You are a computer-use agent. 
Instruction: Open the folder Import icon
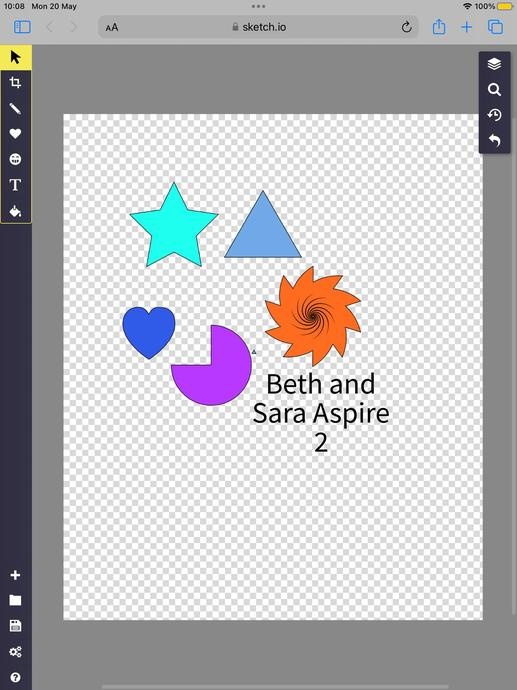point(15,601)
